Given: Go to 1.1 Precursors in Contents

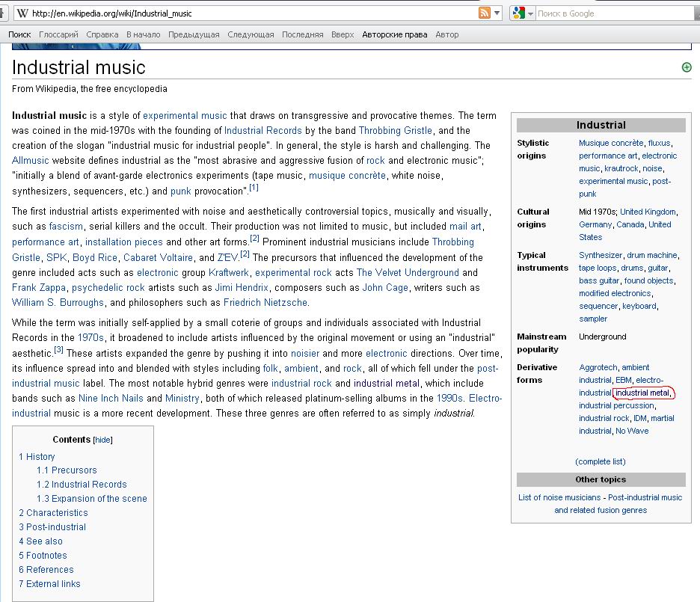Looking at the screenshot, I should [x=67, y=470].
